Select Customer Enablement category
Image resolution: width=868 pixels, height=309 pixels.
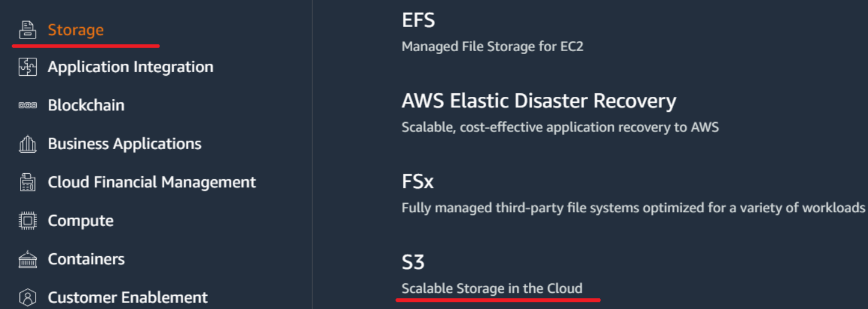coord(127,298)
